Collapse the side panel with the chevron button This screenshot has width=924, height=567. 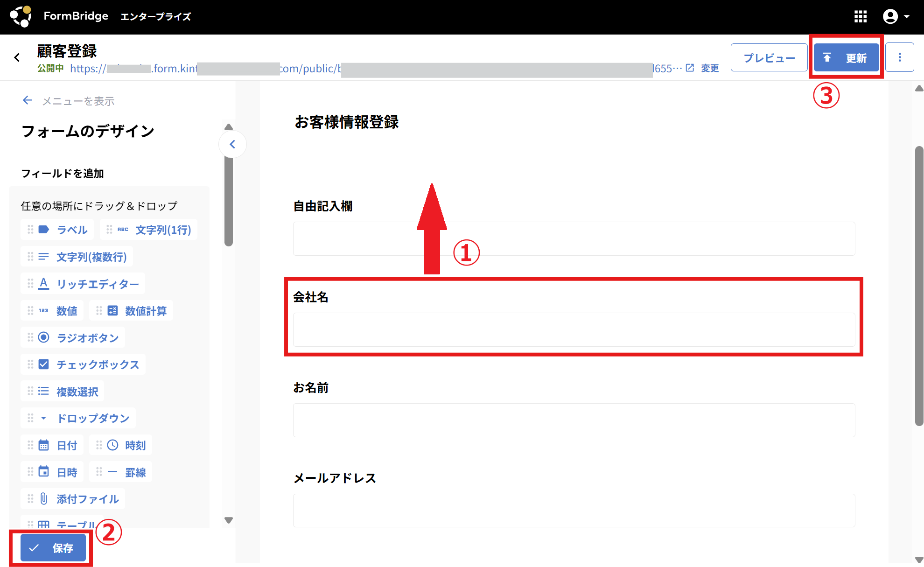point(232,144)
